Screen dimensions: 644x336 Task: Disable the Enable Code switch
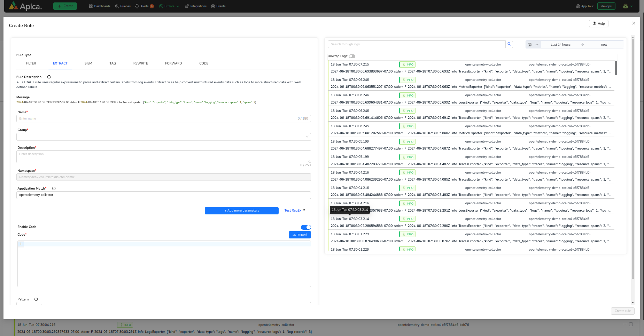(306, 227)
